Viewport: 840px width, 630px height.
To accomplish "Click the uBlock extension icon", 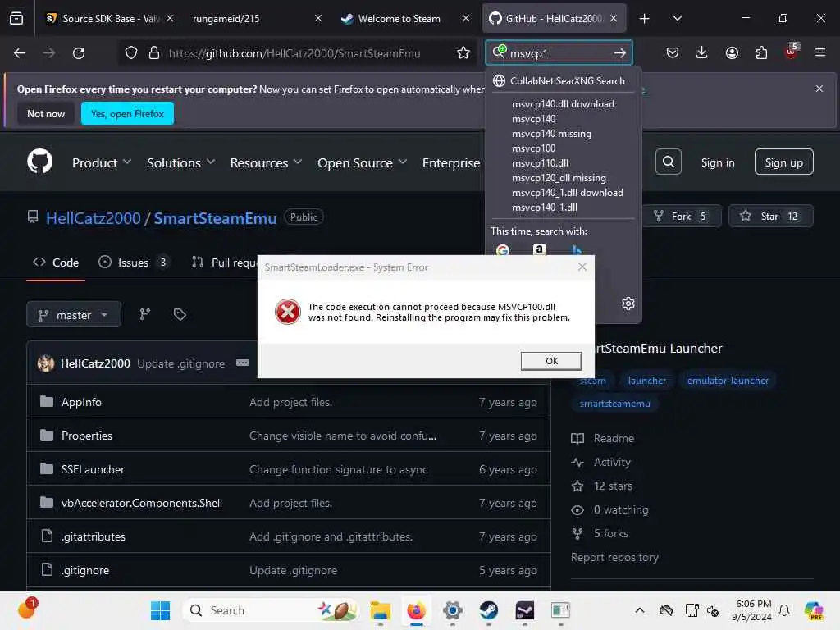I will pyautogui.click(x=792, y=52).
